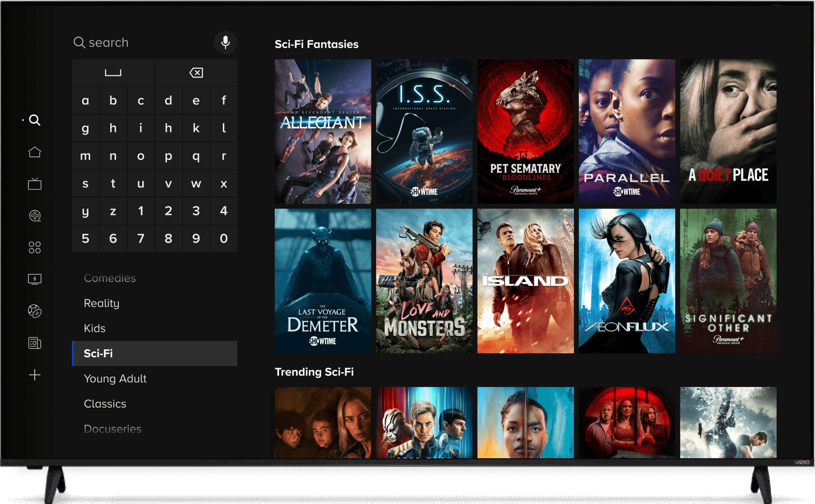Open Search from the left sidebar

point(34,120)
